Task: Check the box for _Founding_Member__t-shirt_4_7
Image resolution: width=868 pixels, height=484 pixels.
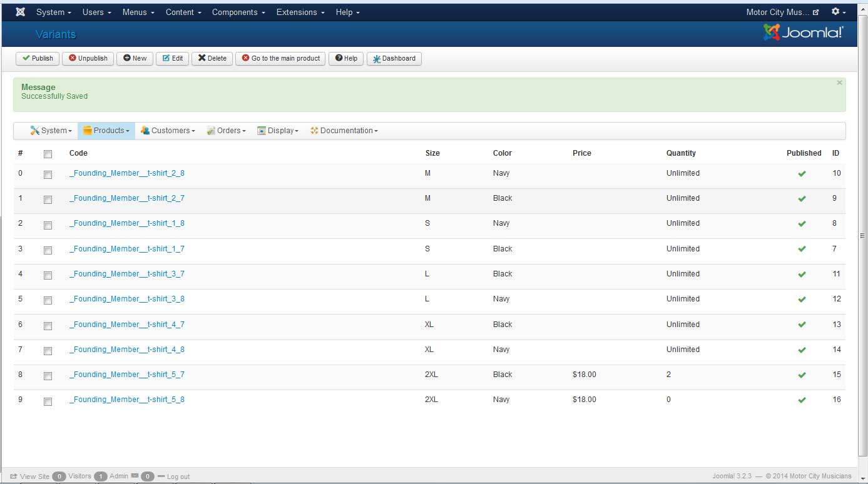Action: [x=48, y=326]
